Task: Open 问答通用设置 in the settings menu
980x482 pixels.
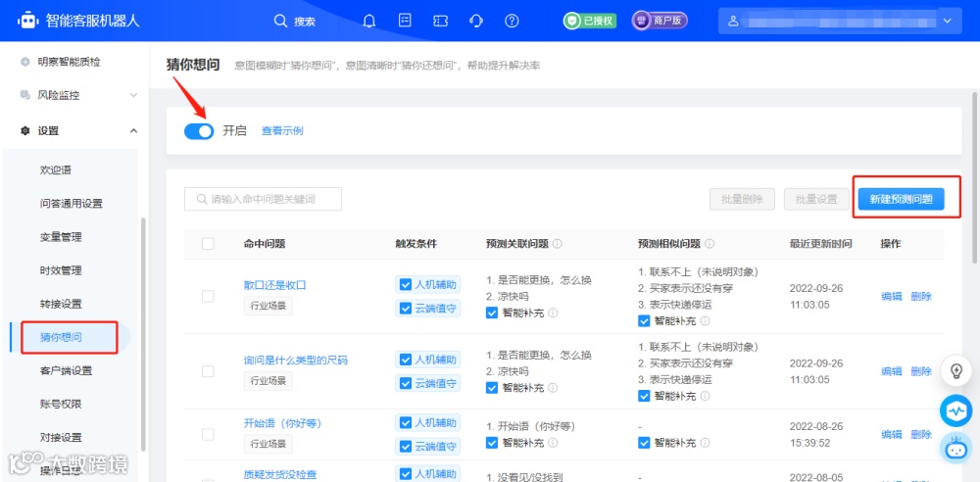Action: tap(70, 204)
